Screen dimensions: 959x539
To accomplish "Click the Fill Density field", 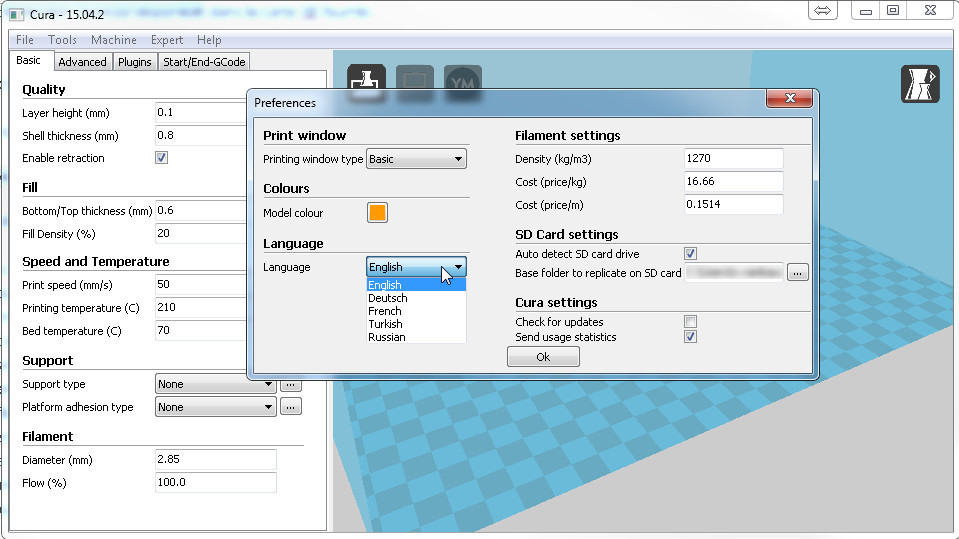I will tap(201, 234).
